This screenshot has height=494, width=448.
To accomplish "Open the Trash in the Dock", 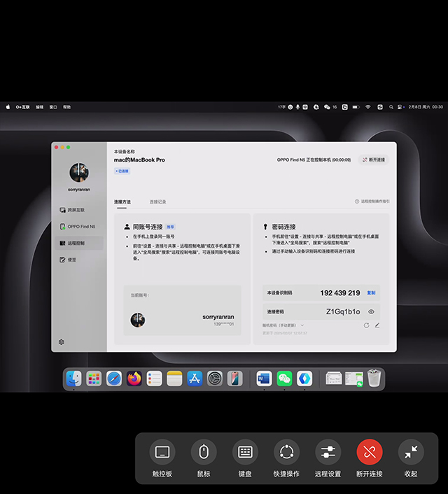I will pyautogui.click(x=374, y=379).
